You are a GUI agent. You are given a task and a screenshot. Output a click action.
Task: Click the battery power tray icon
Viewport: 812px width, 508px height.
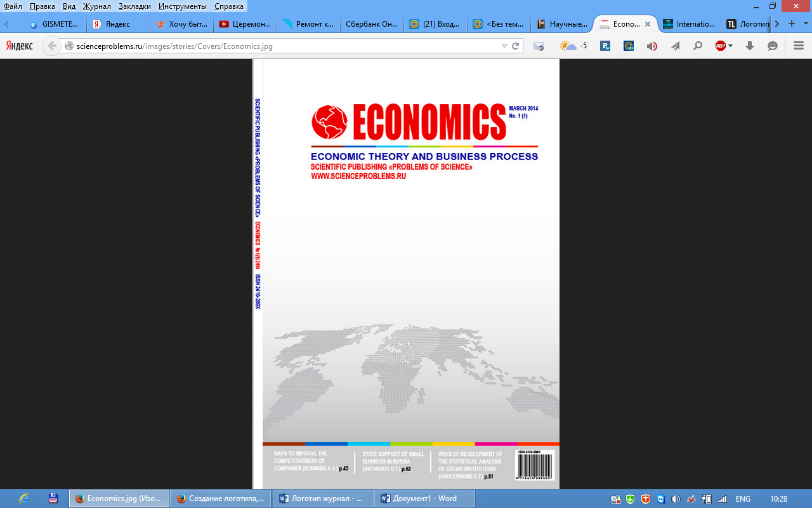(707, 498)
